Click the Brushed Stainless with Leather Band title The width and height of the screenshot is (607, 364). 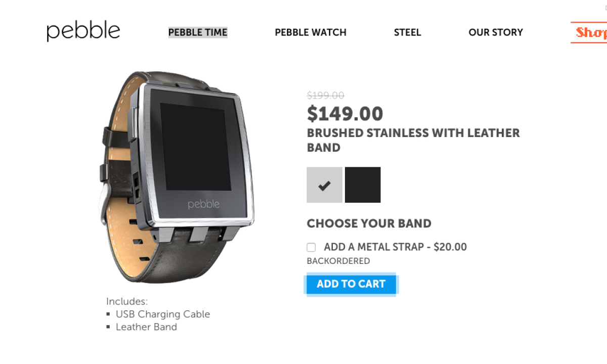(413, 141)
